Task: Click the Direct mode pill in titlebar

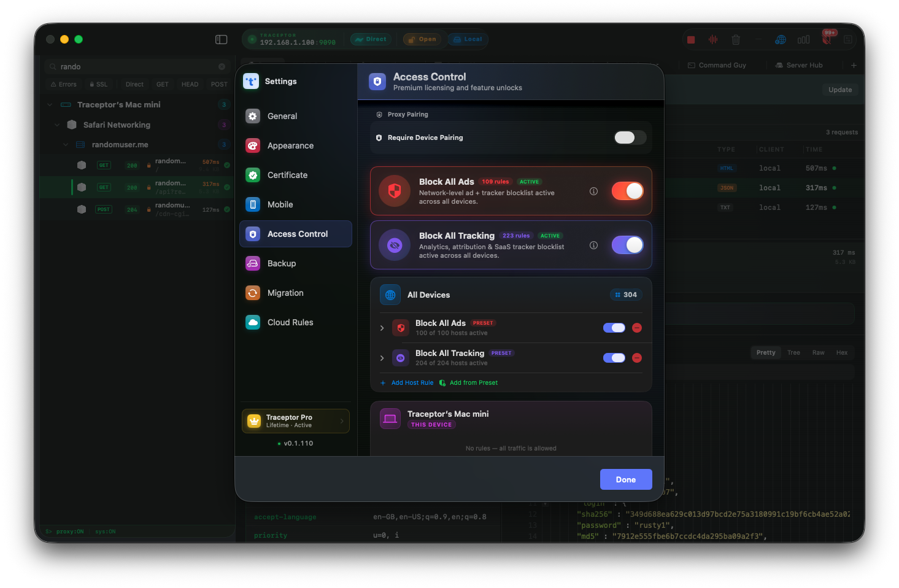Action: click(x=371, y=39)
